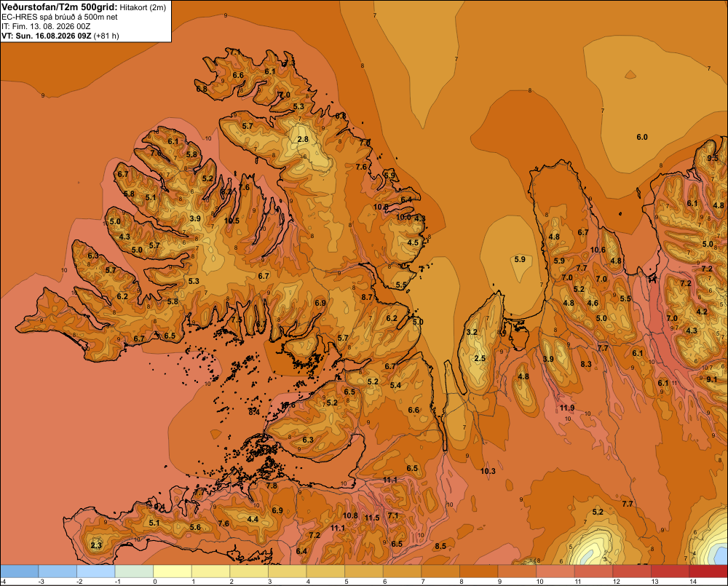The height and width of the screenshot is (586, 728).
Task: Click the legend swatch between 12 and 13
Action: coord(632,571)
